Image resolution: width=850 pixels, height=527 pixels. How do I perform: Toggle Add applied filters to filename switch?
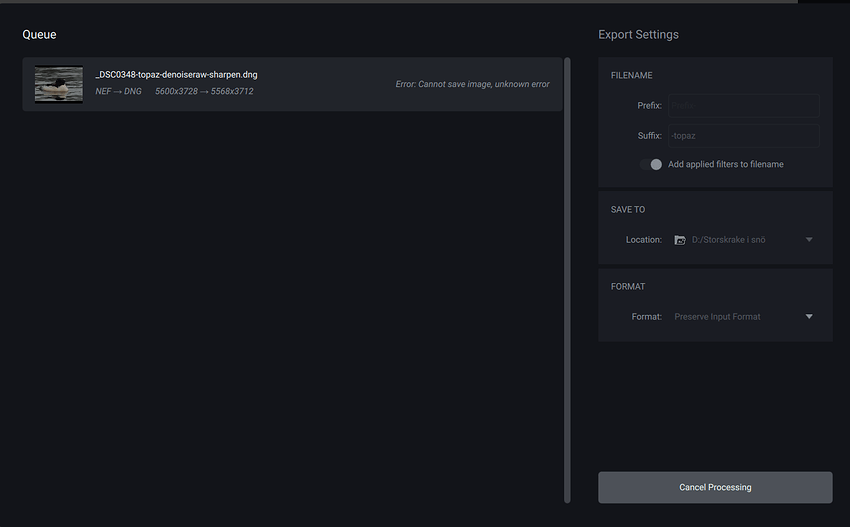(x=651, y=164)
